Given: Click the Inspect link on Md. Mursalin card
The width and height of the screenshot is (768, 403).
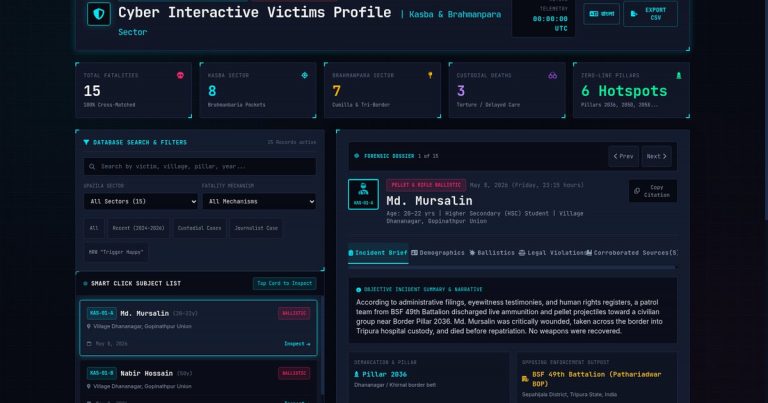Looking at the screenshot, I should (297, 344).
